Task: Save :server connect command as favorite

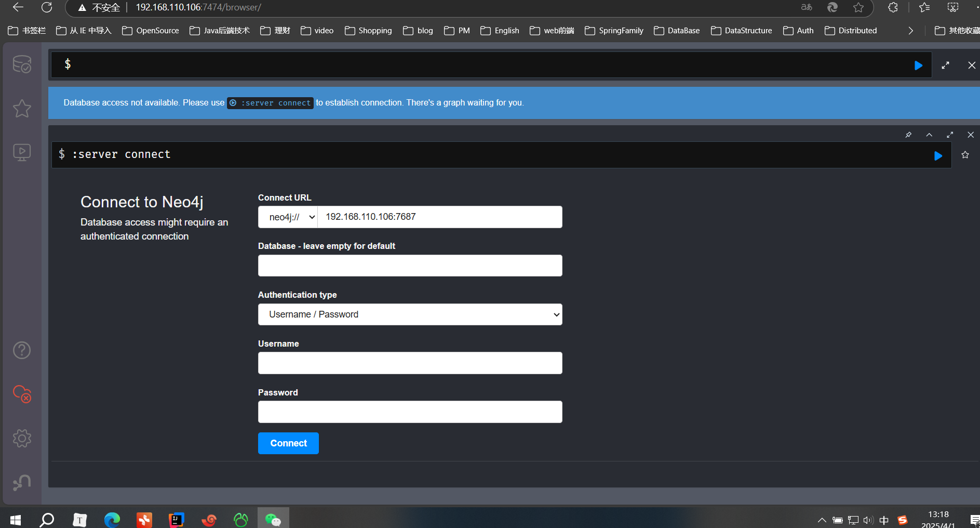Action: click(x=965, y=155)
